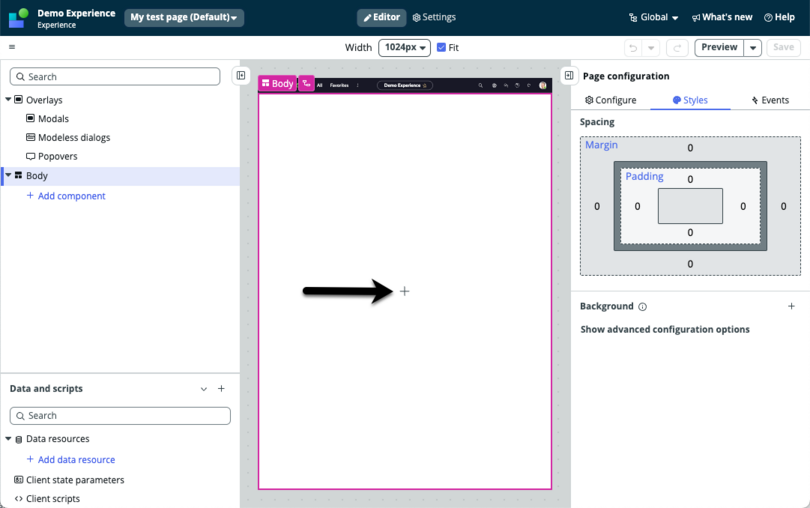Switch to the Settings view
The image size is (810, 508).
pyautogui.click(x=434, y=17)
